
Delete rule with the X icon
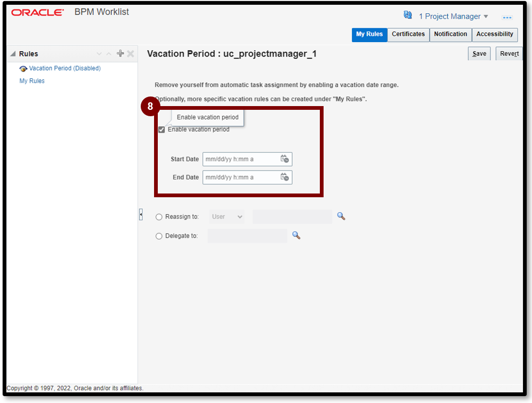pos(131,54)
